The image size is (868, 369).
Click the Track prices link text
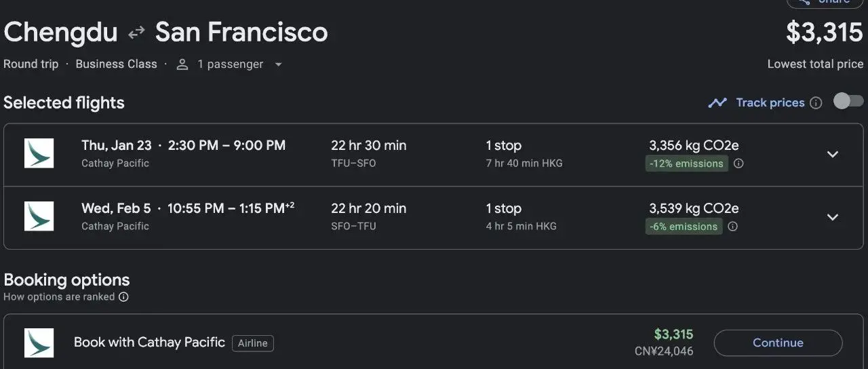coord(770,103)
